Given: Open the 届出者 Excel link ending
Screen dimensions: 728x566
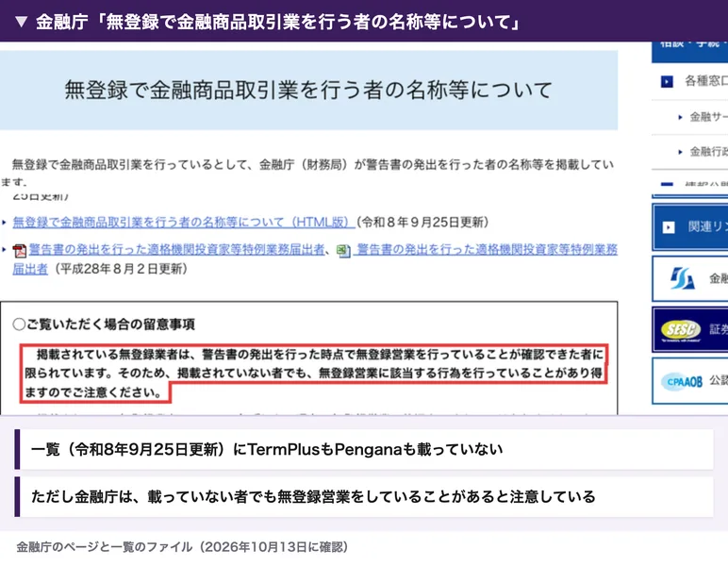Looking at the screenshot, I should tap(30, 269).
